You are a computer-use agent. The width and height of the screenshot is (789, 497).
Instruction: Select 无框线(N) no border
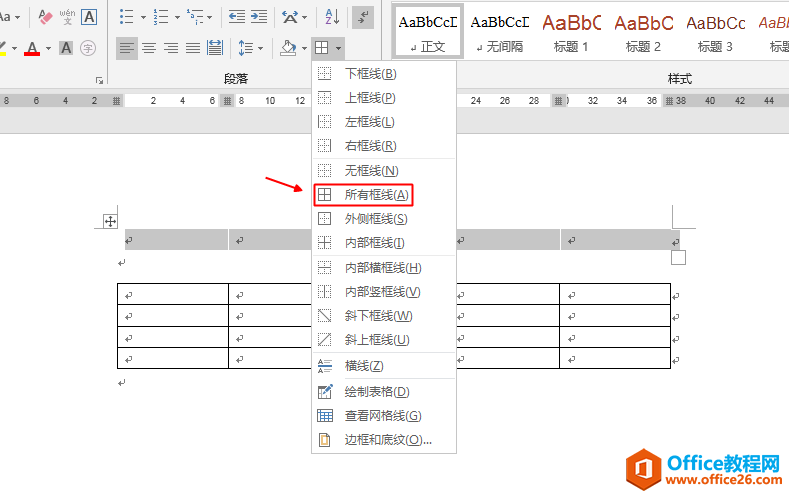pos(384,171)
